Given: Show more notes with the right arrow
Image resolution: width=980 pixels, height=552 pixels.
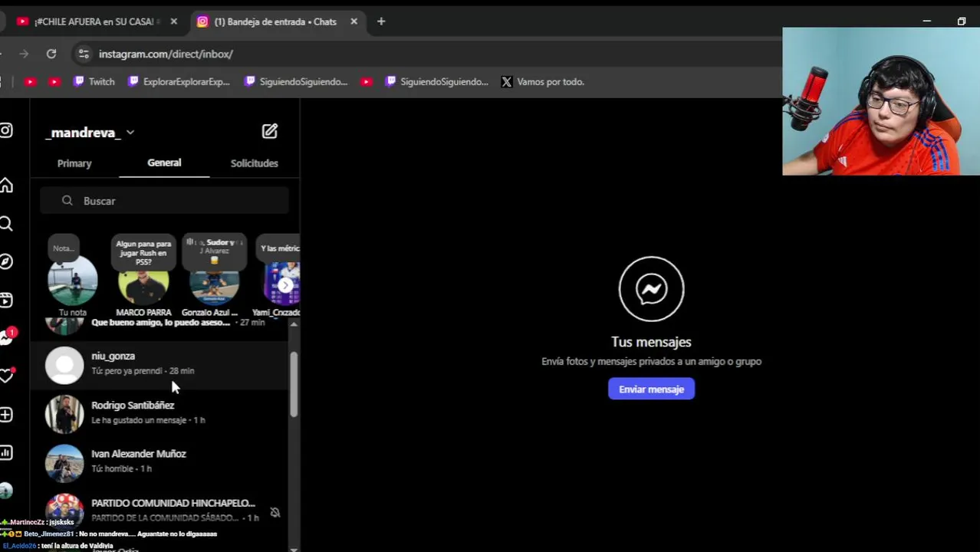Looking at the screenshot, I should (x=285, y=286).
